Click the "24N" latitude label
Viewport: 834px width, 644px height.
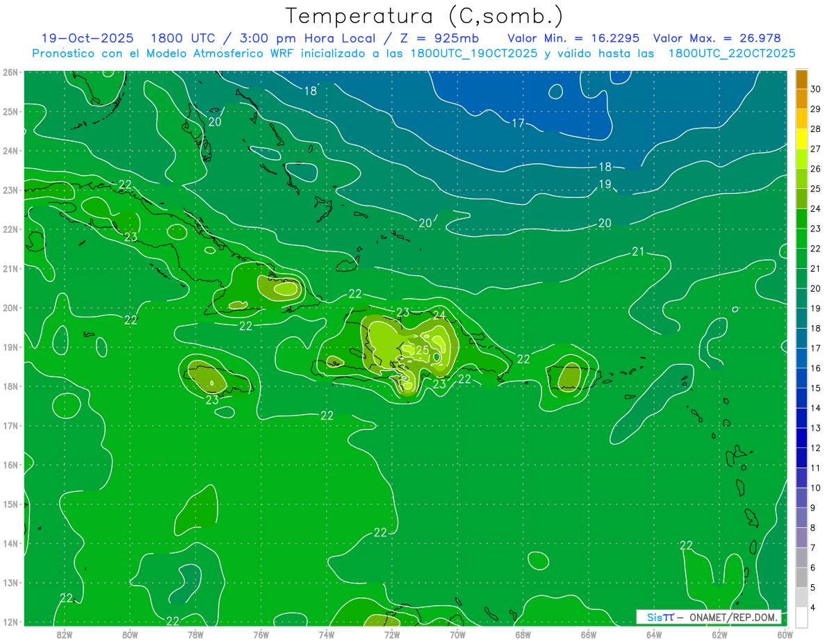[10, 151]
